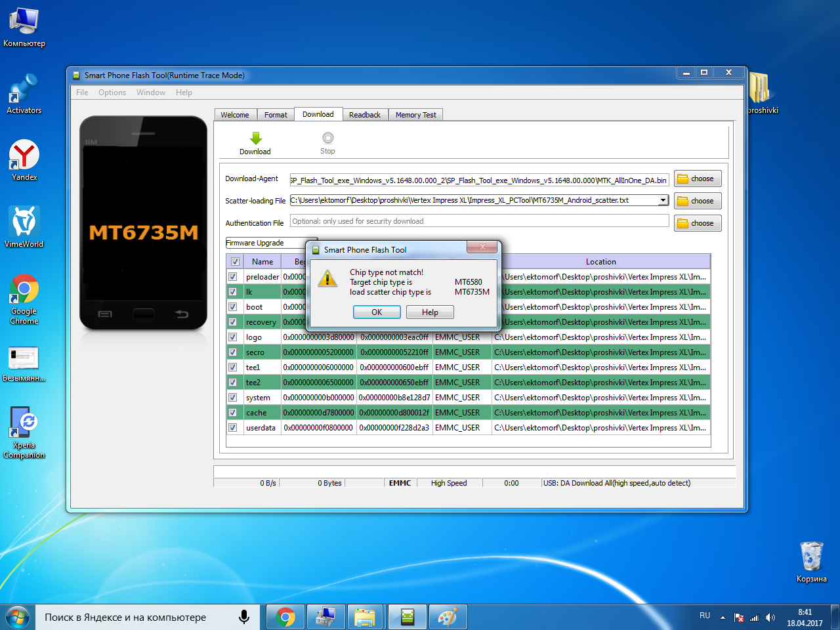Toggle the select-all checkbox in table header

tap(235, 261)
